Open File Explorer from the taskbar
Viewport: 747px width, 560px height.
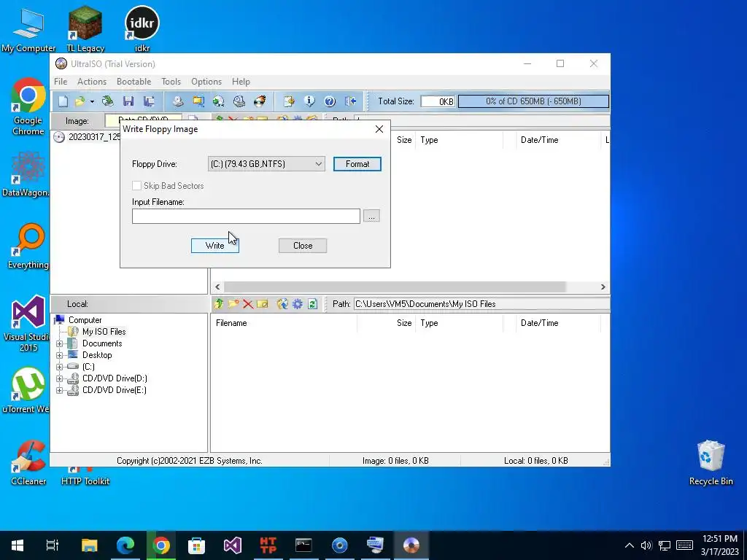click(89, 545)
